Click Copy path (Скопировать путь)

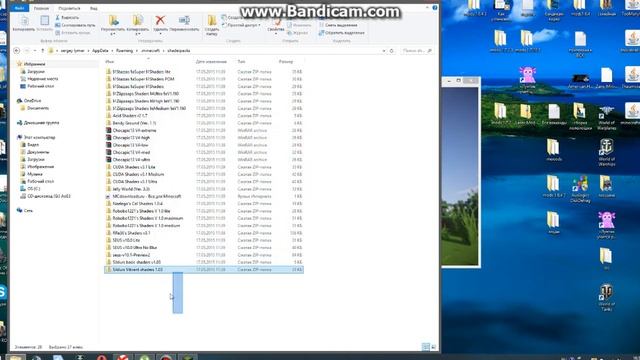click(75, 25)
